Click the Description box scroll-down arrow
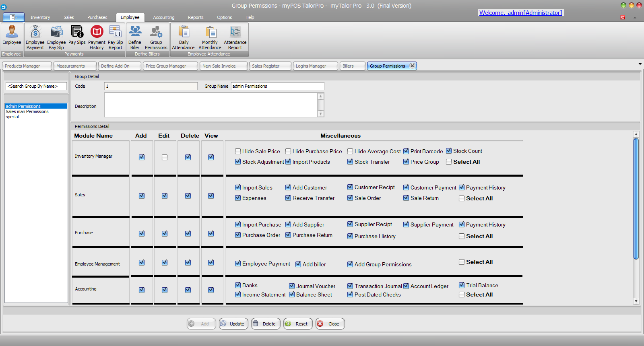644x346 pixels. pyautogui.click(x=321, y=114)
